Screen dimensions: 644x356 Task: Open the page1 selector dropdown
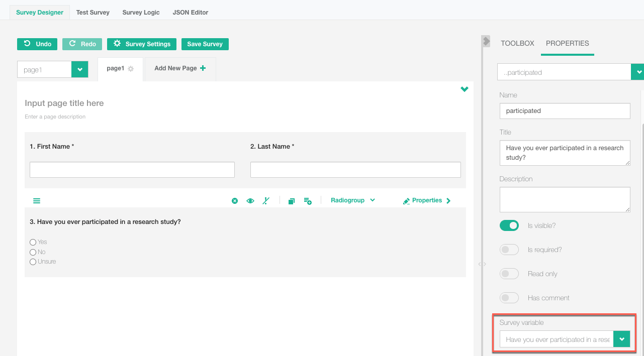click(x=80, y=70)
